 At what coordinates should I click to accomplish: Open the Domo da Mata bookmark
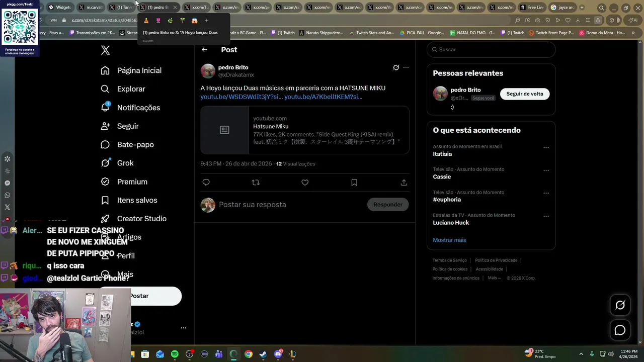[602, 33]
